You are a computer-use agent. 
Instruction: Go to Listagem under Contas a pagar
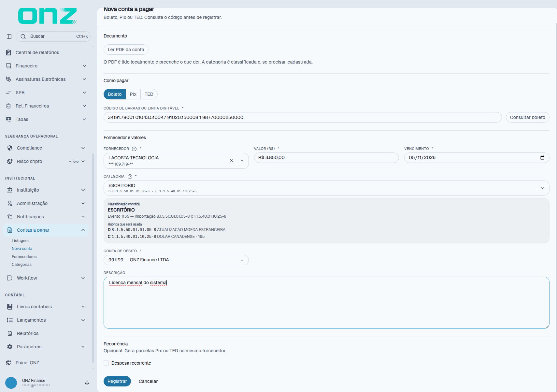coord(20,241)
